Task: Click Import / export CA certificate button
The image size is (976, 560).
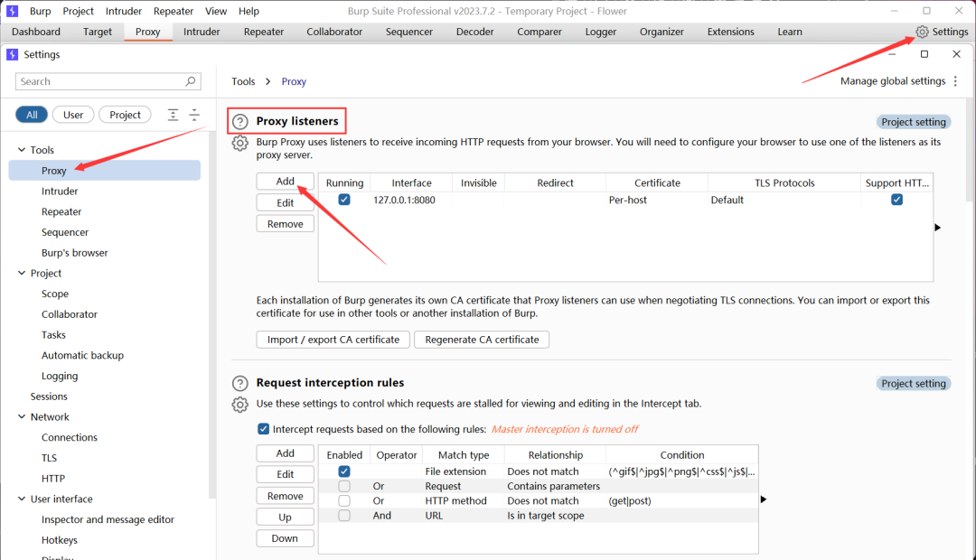Action: (333, 340)
